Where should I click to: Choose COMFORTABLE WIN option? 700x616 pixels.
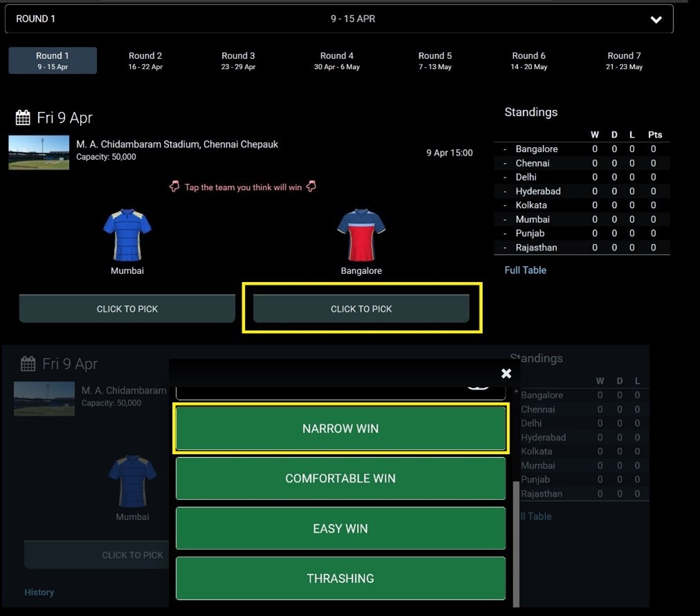pos(340,478)
